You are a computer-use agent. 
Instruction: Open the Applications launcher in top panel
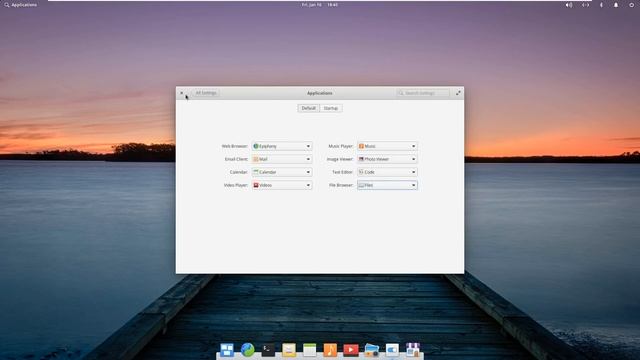click(20, 5)
